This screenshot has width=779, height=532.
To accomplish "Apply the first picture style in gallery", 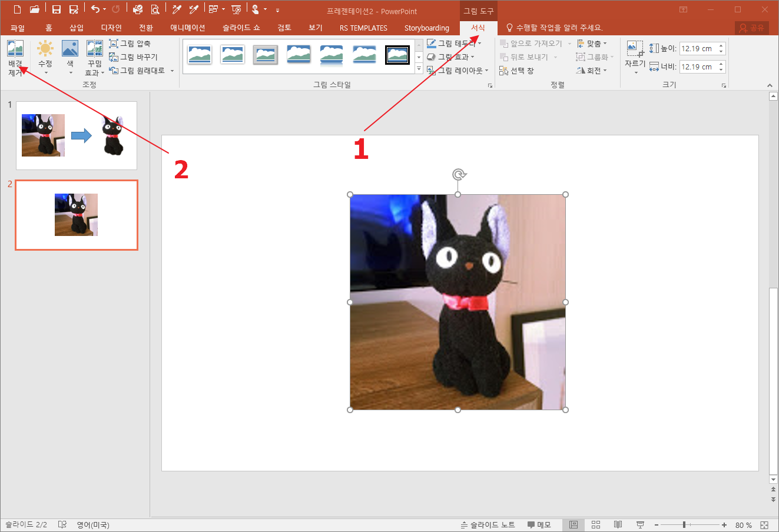I will [x=200, y=55].
